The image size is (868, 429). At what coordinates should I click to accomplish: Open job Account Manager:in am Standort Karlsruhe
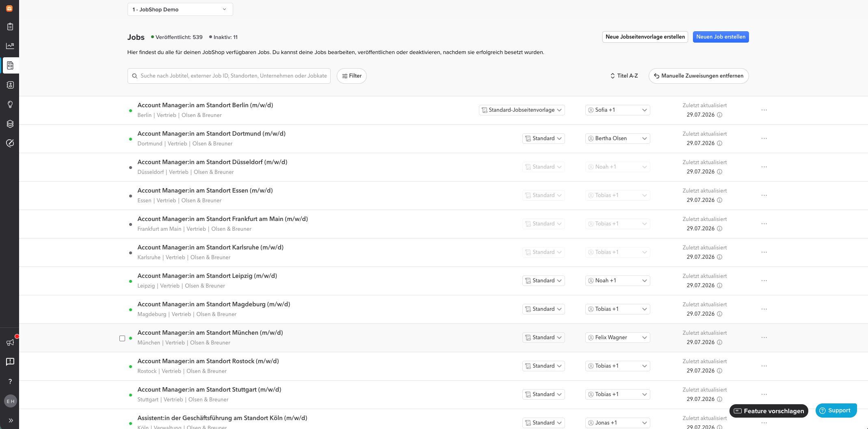pos(210,247)
